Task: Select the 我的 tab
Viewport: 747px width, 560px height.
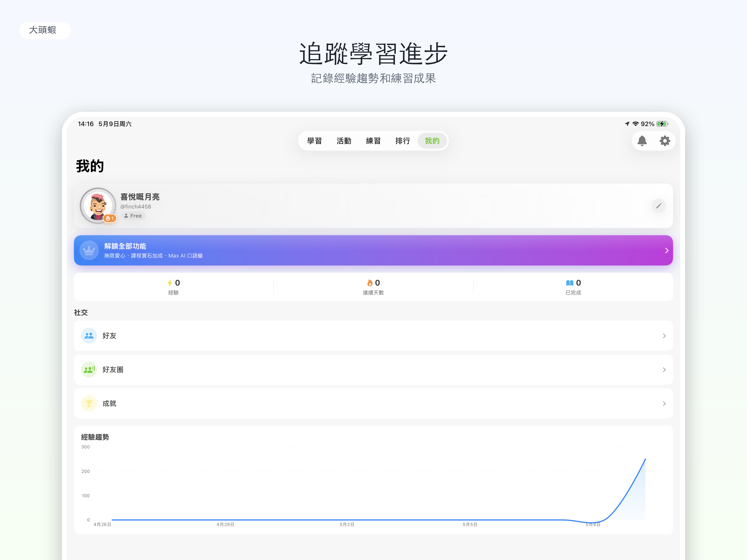Action: coord(432,141)
